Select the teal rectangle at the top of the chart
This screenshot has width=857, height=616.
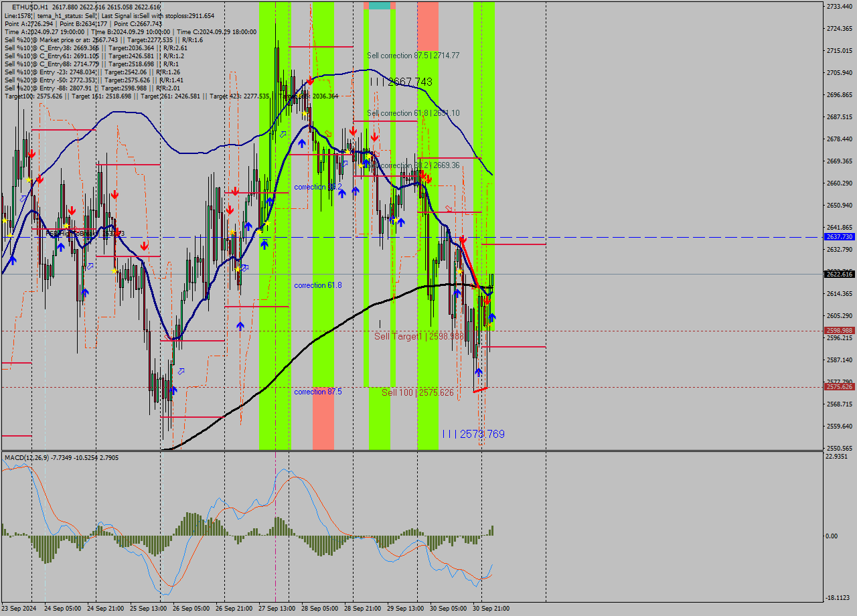coord(378,5)
